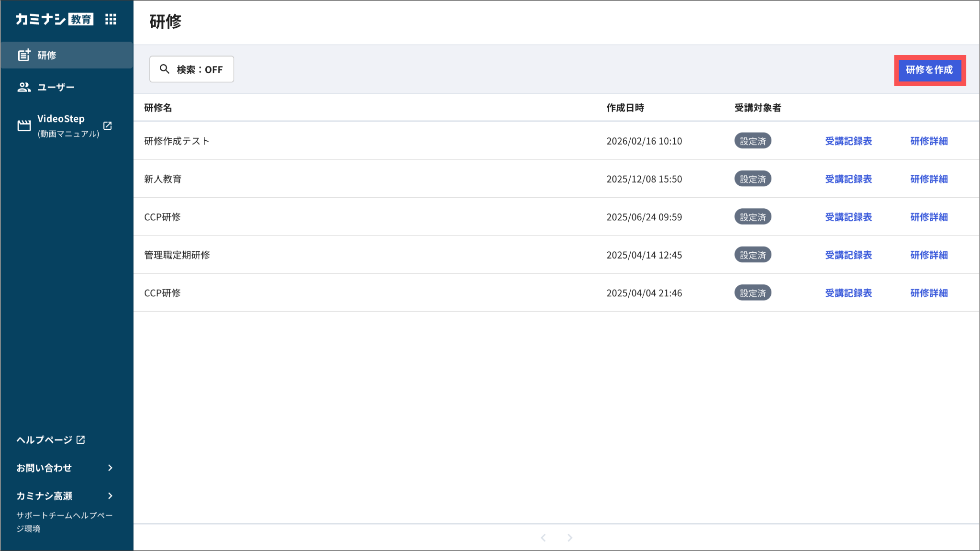This screenshot has width=980, height=551.
Task: Click the VideoStep clapperboard icon
Action: point(24,125)
